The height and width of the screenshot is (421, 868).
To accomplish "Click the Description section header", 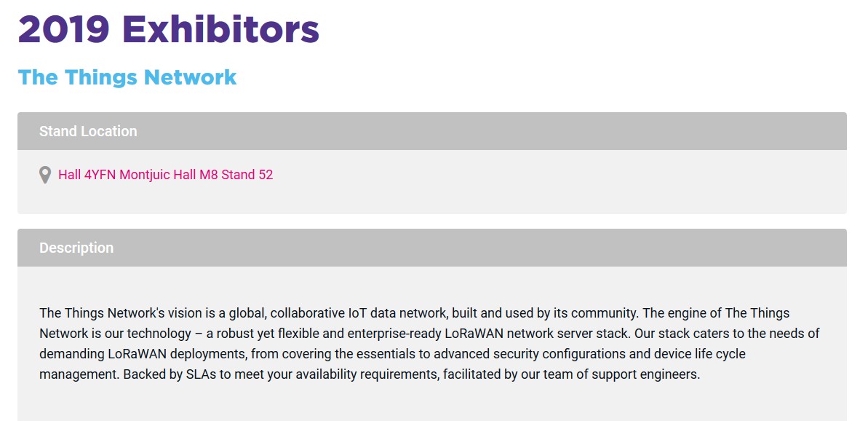I will (76, 248).
